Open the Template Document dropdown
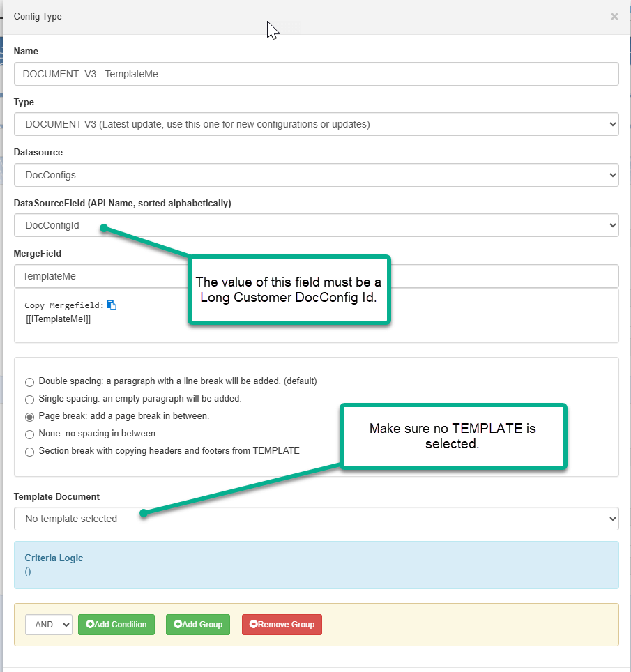 (x=317, y=519)
